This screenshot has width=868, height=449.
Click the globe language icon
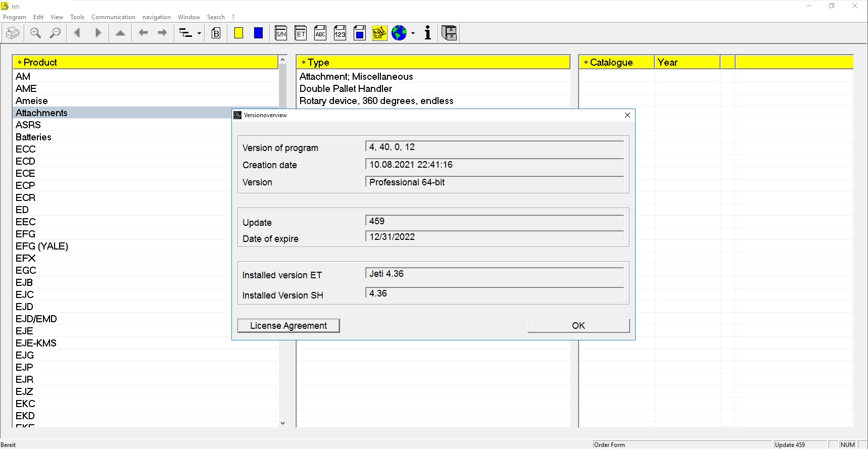(399, 33)
